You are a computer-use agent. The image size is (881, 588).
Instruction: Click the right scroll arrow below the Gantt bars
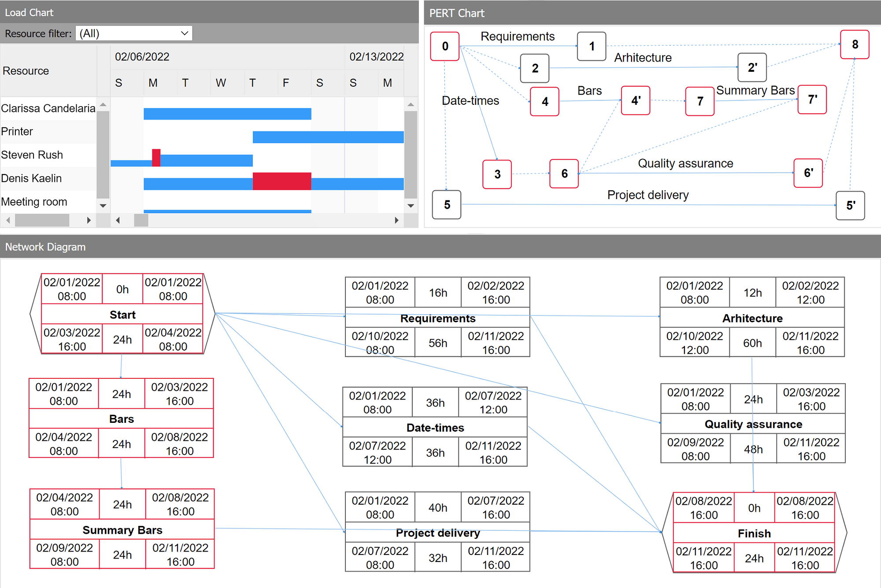[396, 220]
